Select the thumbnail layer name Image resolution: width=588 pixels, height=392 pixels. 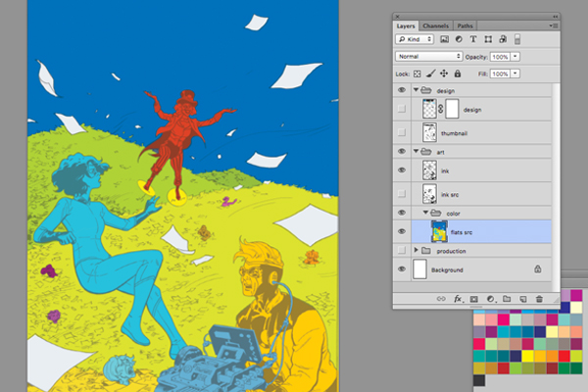point(454,133)
